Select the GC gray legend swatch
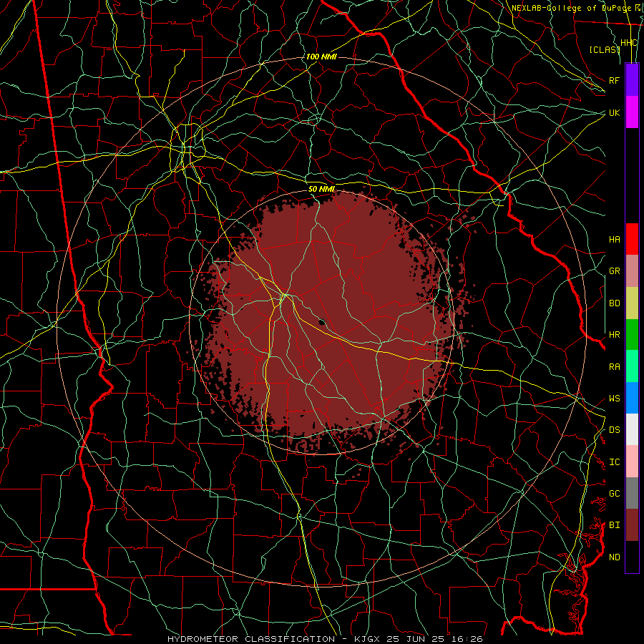 click(632, 493)
